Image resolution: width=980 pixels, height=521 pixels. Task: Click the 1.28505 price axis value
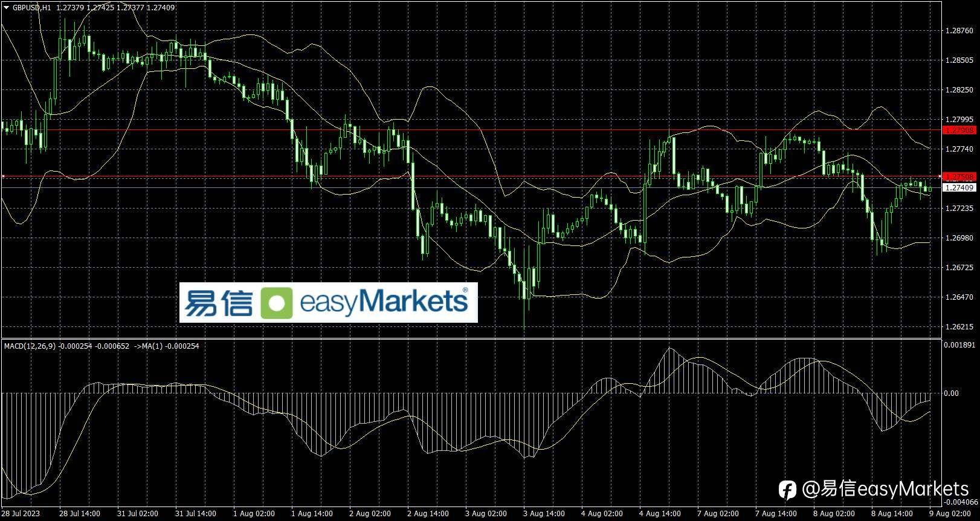pyautogui.click(x=960, y=60)
